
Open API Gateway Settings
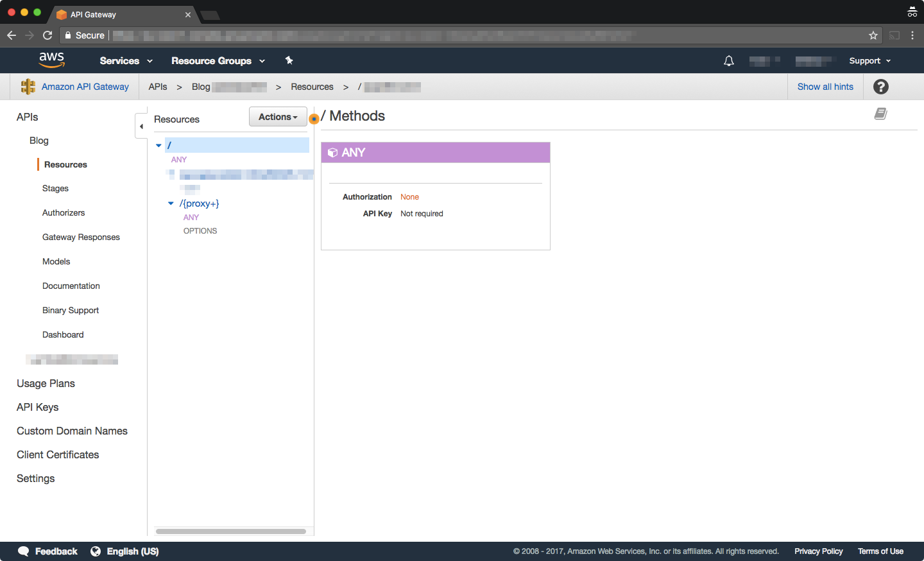[35, 478]
